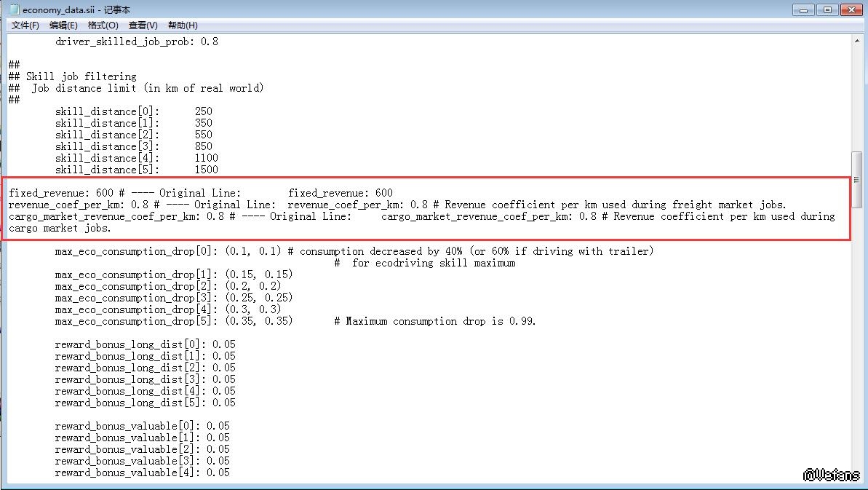Click scrollbar track above the thumb

click(x=856, y=95)
